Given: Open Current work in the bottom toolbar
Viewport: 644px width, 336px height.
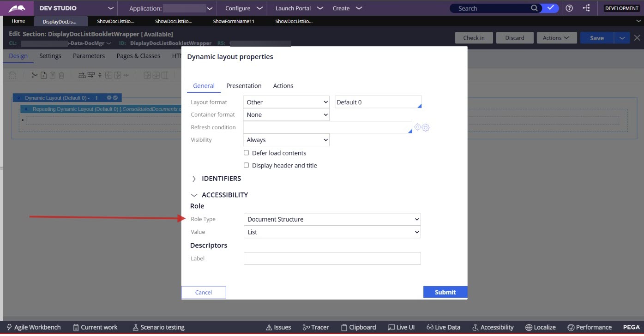Looking at the screenshot, I should (95, 327).
